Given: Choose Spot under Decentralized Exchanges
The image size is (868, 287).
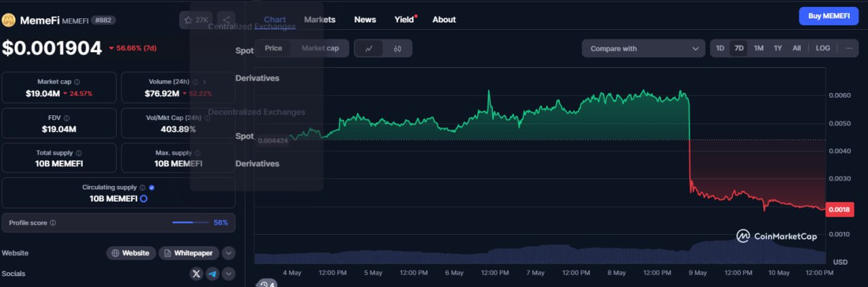Looking at the screenshot, I should point(244,136).
